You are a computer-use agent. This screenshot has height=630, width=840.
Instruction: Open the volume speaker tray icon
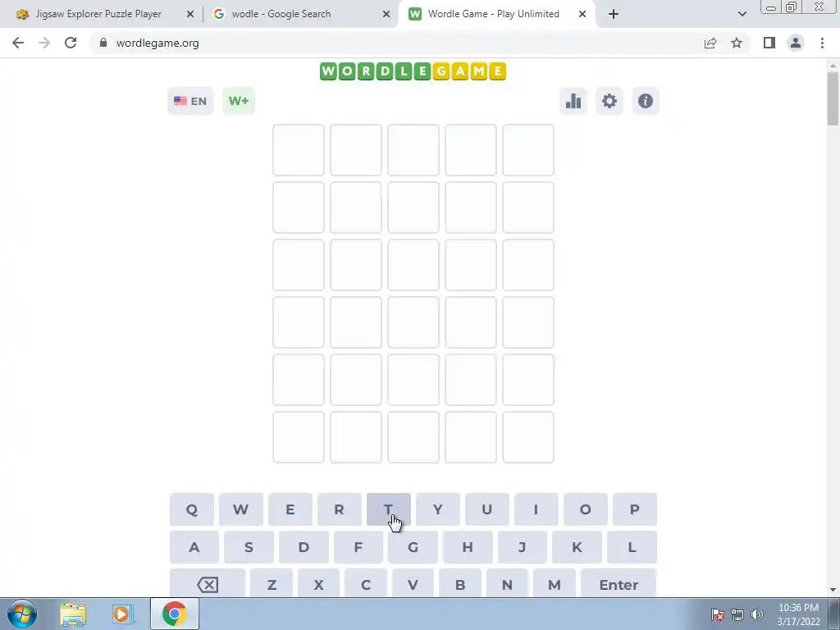pos(757,614)
